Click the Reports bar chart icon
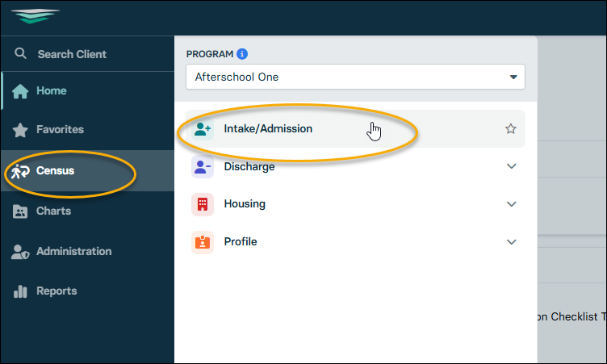607x364 pixels. (21, 291)
